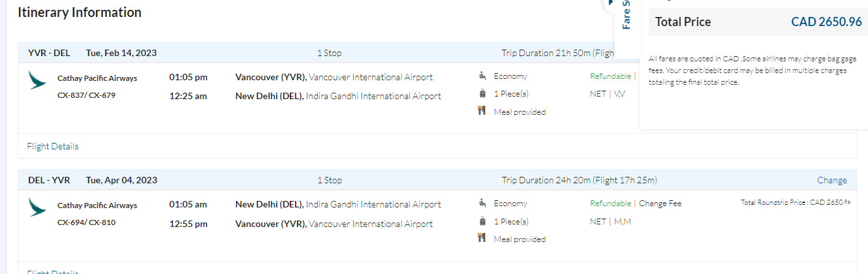The height and width of the screenshot is (274, 868).
Task: Click Change Fee text on return flight
Action: (x=660, y=204)
